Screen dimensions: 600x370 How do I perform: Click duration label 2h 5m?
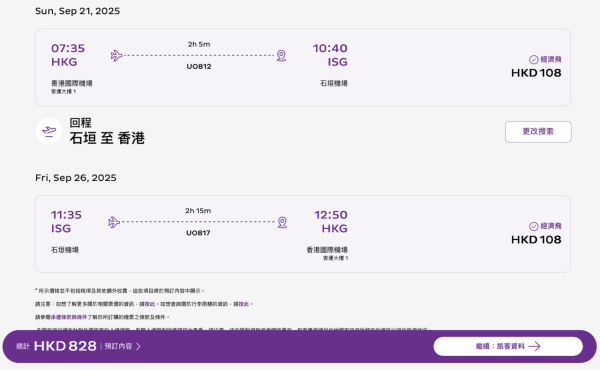199,44
